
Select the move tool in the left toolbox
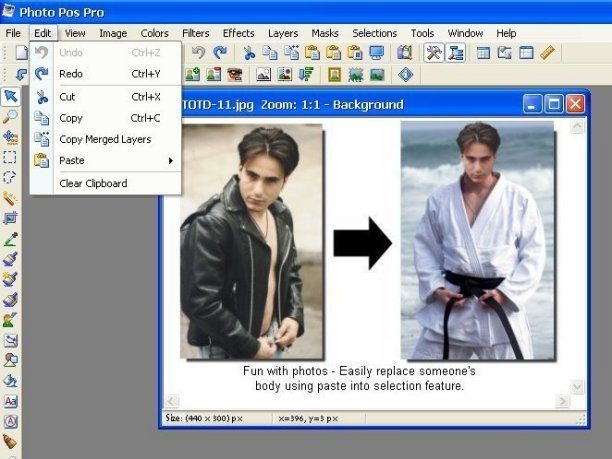coord(10,137)
